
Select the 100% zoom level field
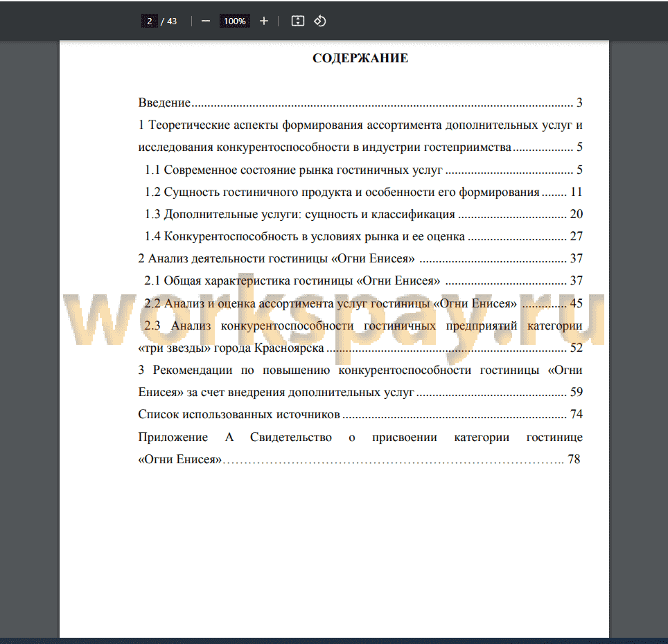pos(235,21)
